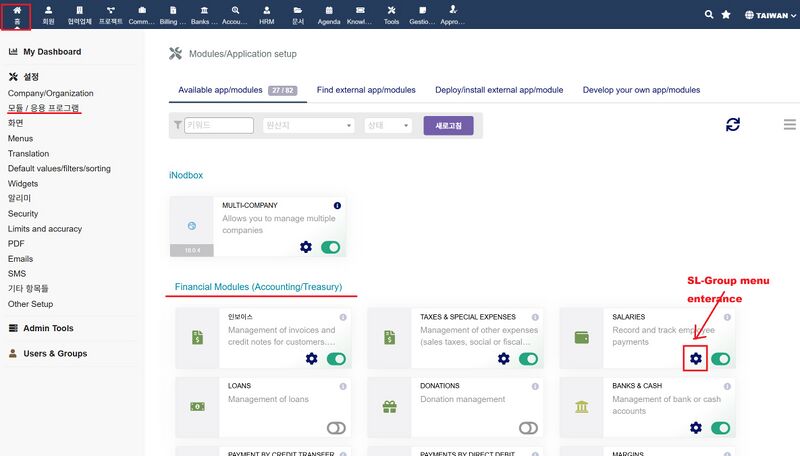Open the Tools wrench icon in top bar
Image resolution: width=800 pixels, height=456 pixels.
391,10
